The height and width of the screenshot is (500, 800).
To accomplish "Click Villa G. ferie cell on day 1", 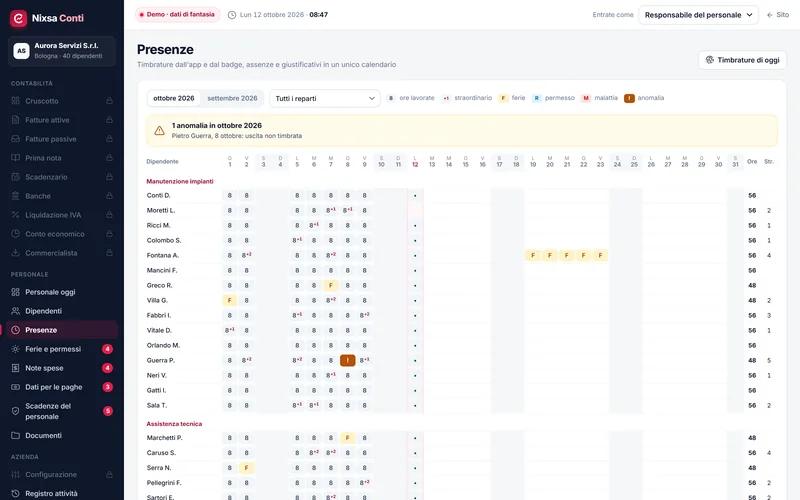I will [x=230, y=301].
